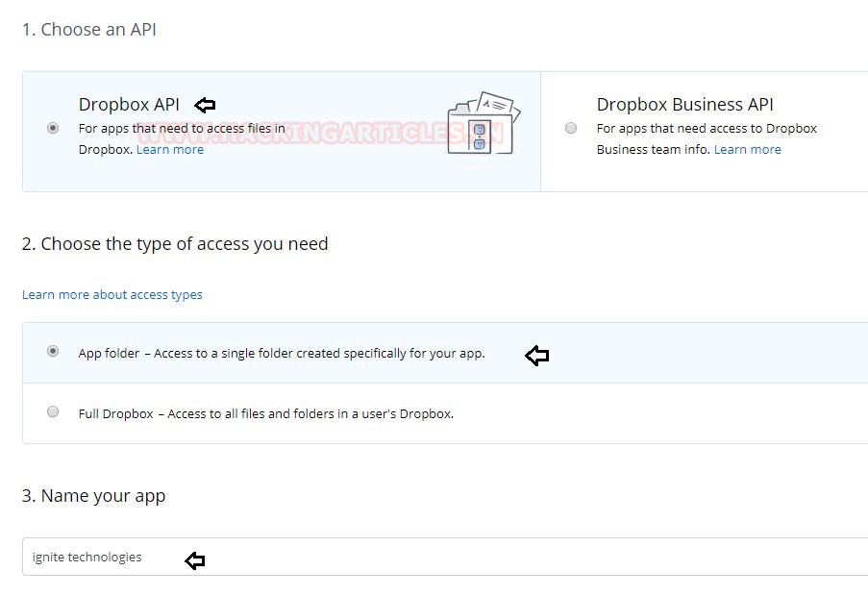Click the App folder description text
This screenshot has width=868, height=596.
pyautogui.click(x=282, y=353)
